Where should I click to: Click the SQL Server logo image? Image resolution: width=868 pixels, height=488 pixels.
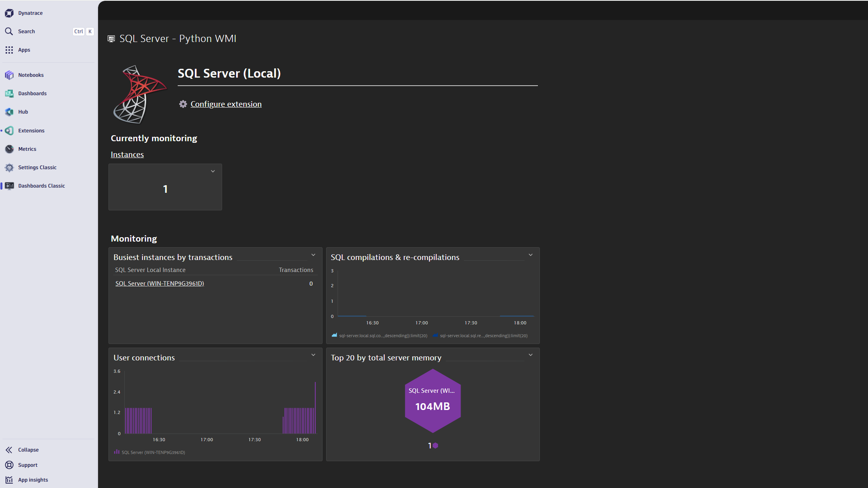coord(140,95)
